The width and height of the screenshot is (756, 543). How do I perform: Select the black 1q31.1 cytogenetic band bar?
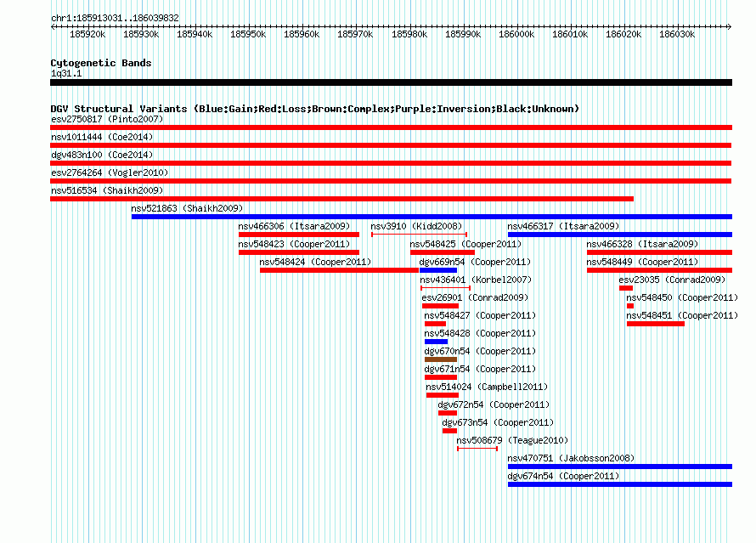(x=391, y=82)
